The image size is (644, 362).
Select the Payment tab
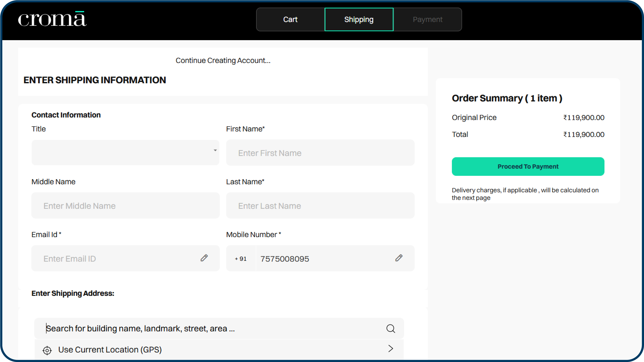tap(428, 19)
